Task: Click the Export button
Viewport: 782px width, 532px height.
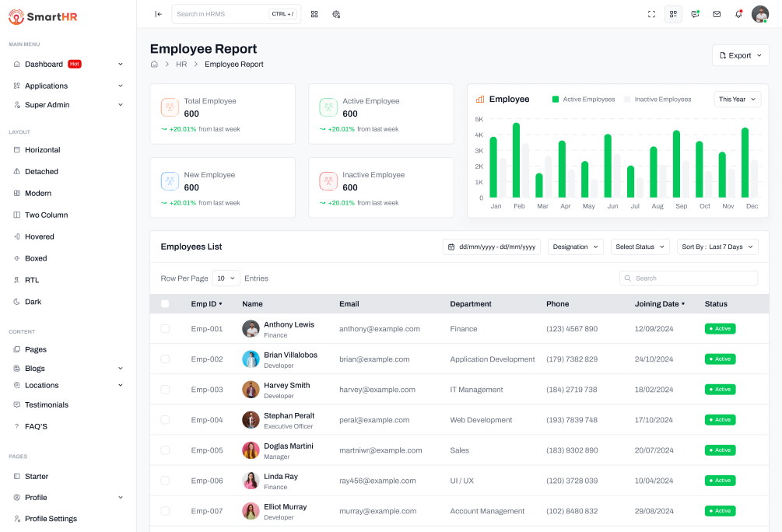Action: coord(740,56)
